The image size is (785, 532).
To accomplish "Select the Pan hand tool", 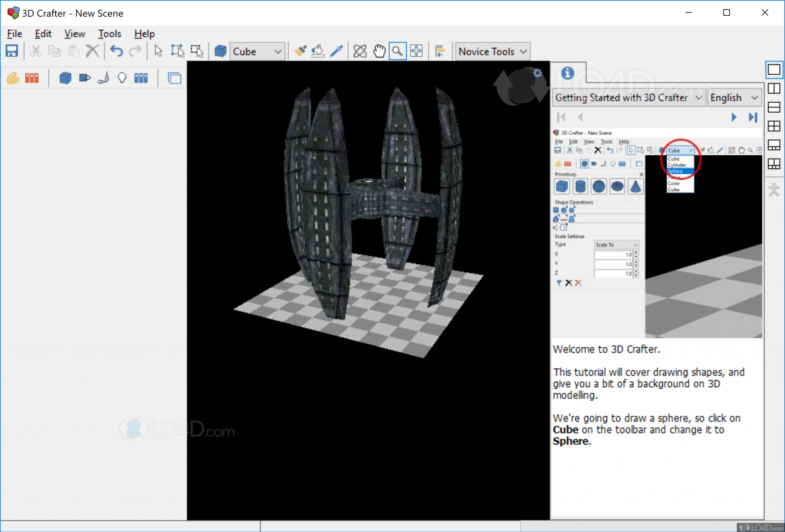I will coord(379,51).
